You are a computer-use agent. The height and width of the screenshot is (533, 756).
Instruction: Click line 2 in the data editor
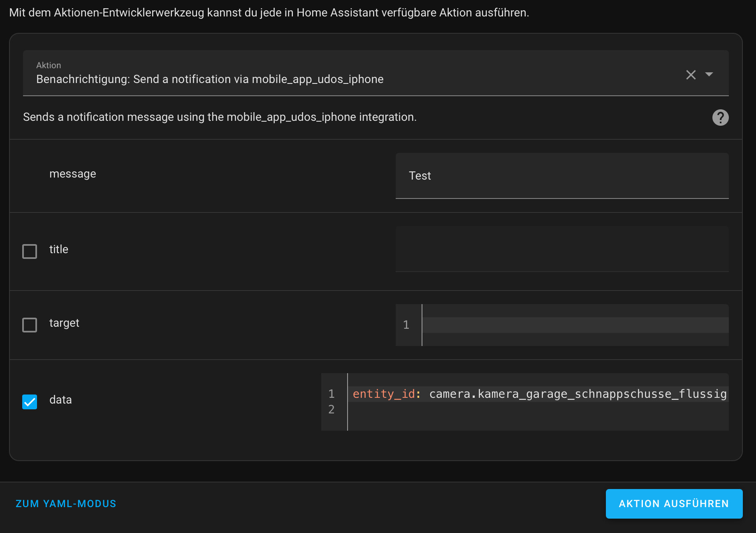pyautogui.click(x=538, y=409)
